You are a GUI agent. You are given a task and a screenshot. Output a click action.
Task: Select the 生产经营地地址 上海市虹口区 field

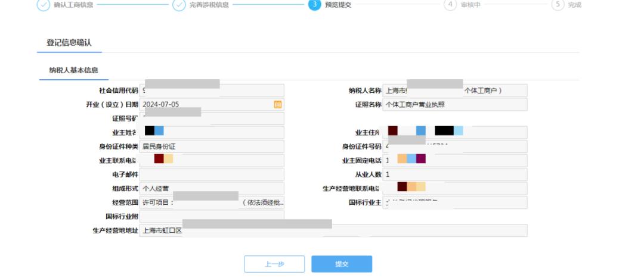pyautogui.click(x=333, y=230)
